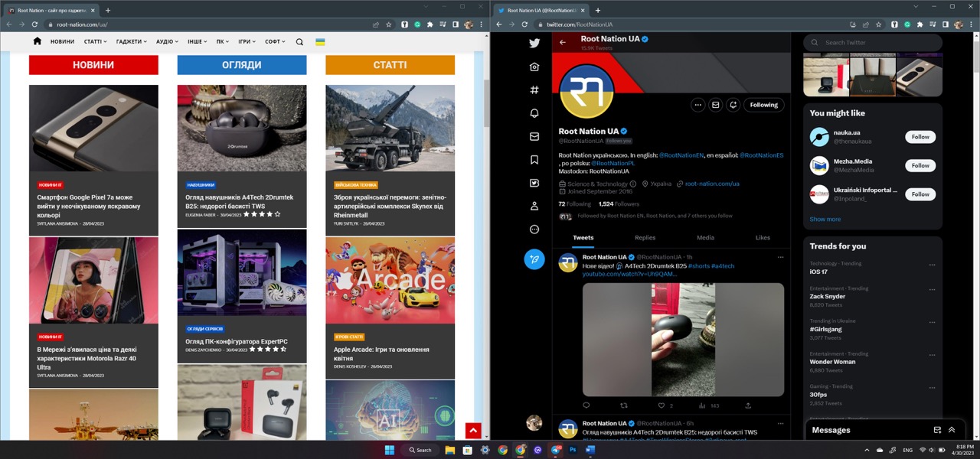
Task: Expand ГАДЖЕТИ menu dropdown
Action: pos(132,42)
